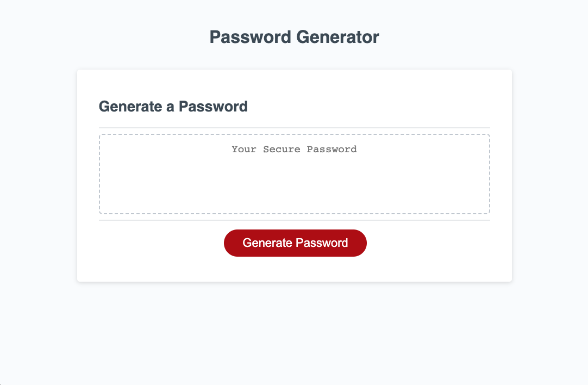Viewport: 588px width, 385px height.
Task: Click the Password Generator page title
Action: click(295, 37)
